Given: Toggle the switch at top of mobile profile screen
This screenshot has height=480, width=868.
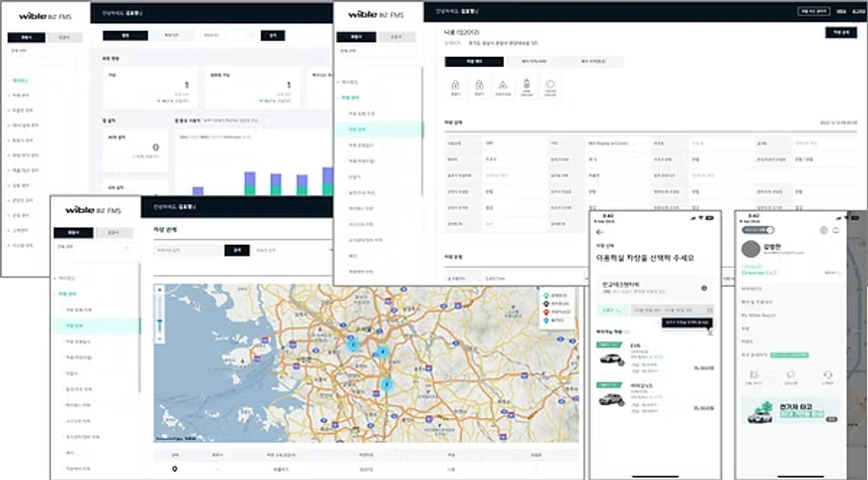Looking at the screenshot, I should click(x=757, y=230).
